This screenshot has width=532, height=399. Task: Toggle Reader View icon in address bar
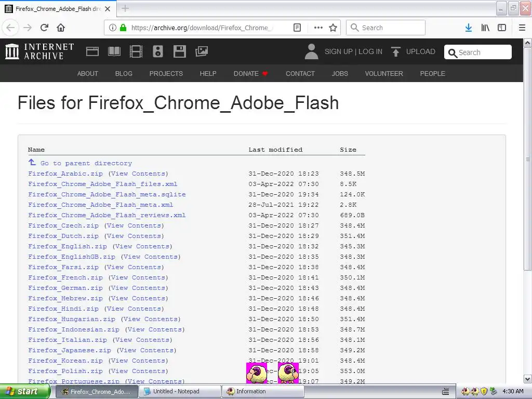tap(297, 28)
